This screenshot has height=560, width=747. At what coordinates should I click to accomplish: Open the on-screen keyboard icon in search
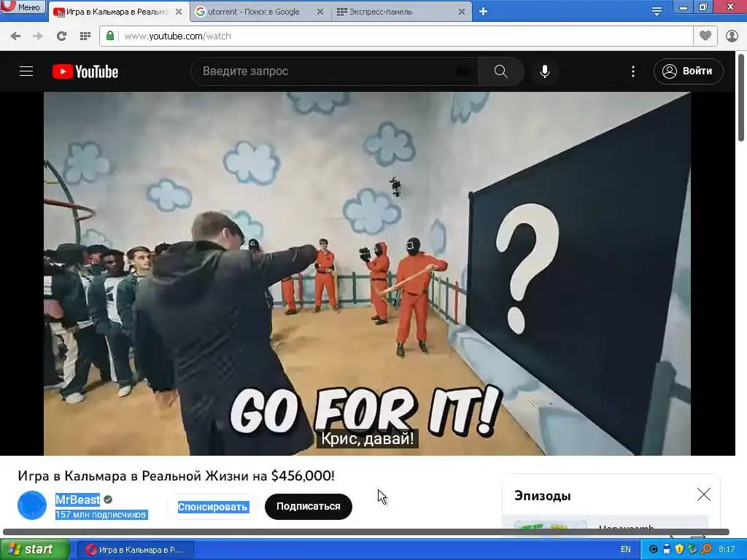click(462, 72)
